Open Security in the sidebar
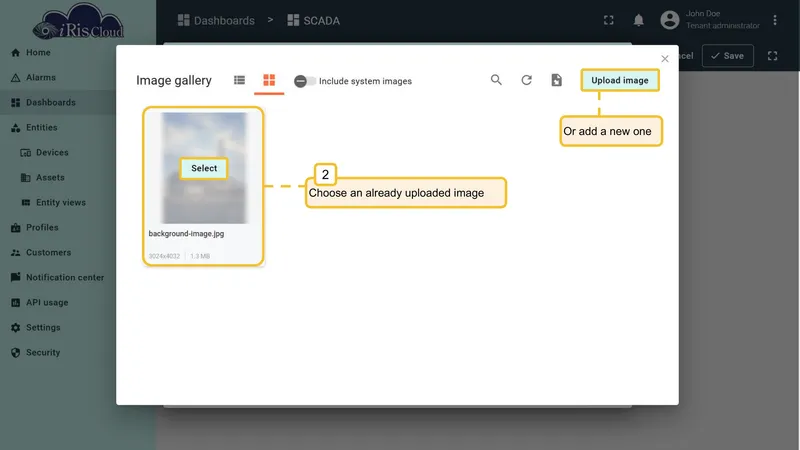800x450 pixels. 58,353
